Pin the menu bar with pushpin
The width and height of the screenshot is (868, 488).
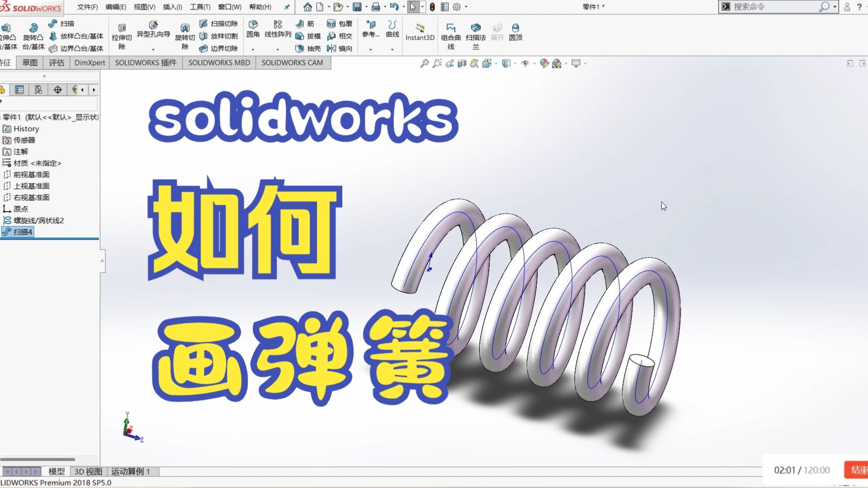287,7
